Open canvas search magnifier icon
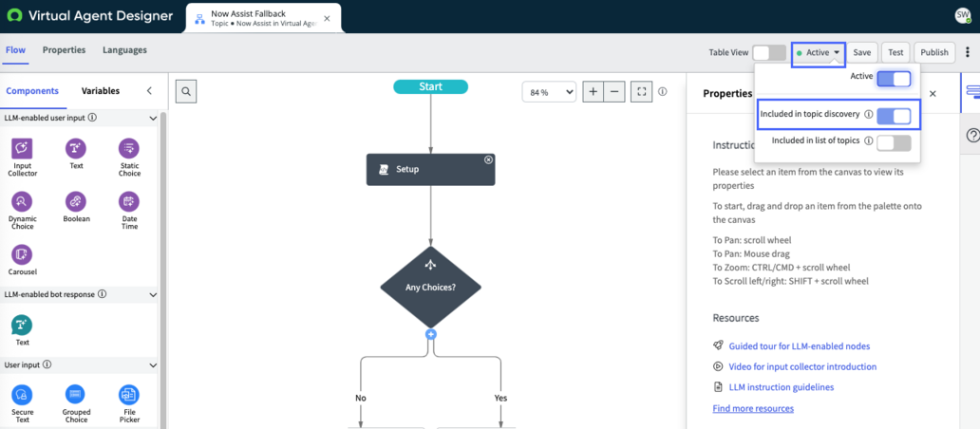The image size is (980, 429). 186,92
